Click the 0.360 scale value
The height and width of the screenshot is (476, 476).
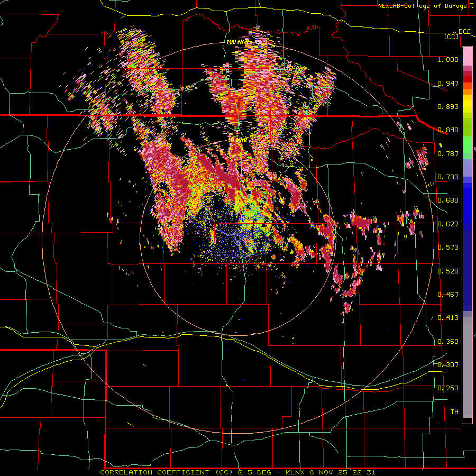[x=448, y=342]
